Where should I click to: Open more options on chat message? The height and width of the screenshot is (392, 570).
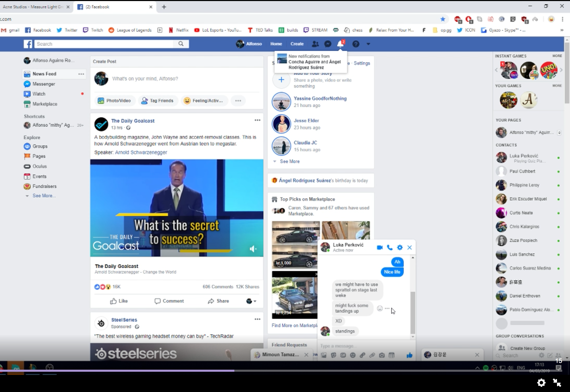point(387,308)
